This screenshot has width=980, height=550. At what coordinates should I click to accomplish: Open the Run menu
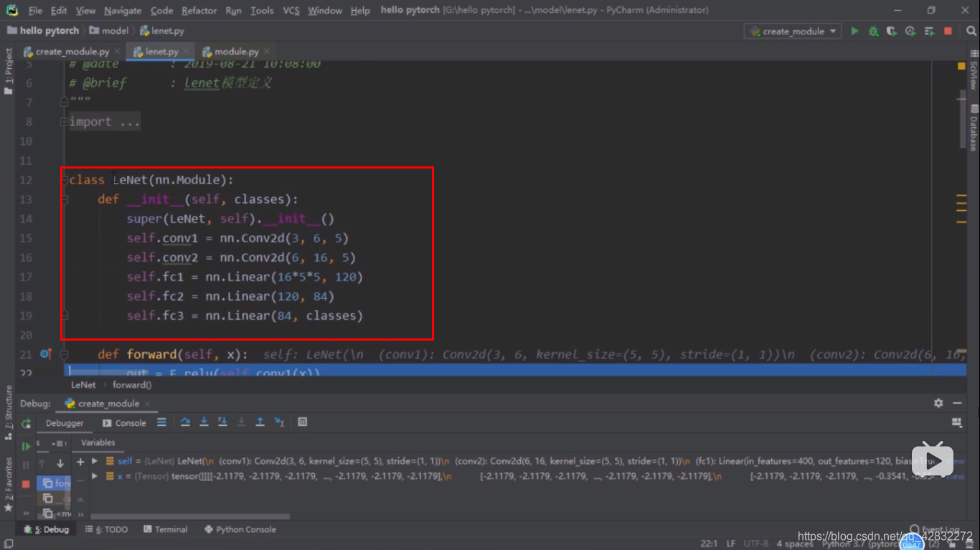click(233, 10)
